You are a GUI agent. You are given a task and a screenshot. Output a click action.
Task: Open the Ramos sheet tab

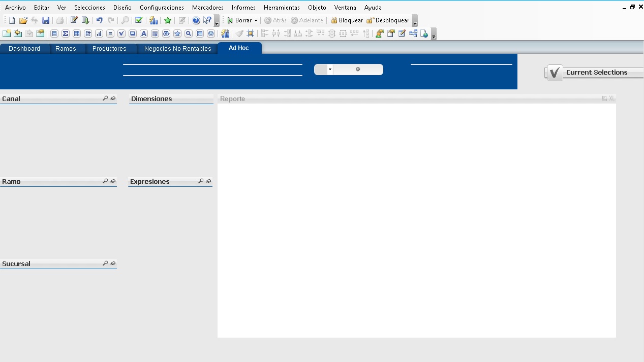click(66, 49)
